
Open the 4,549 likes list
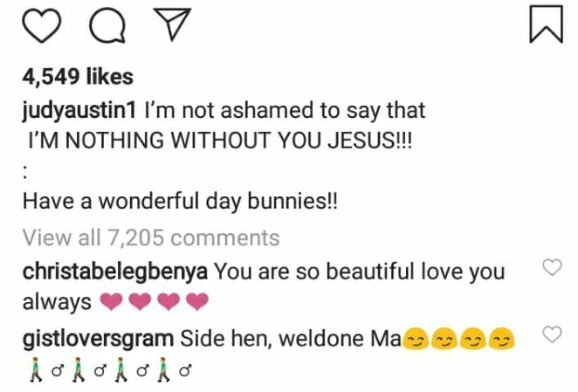click(78, 77)
